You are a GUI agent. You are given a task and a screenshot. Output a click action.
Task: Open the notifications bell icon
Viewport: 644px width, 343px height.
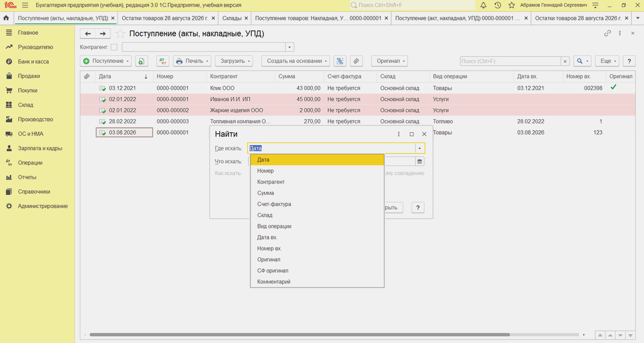[x=483, y=5]
